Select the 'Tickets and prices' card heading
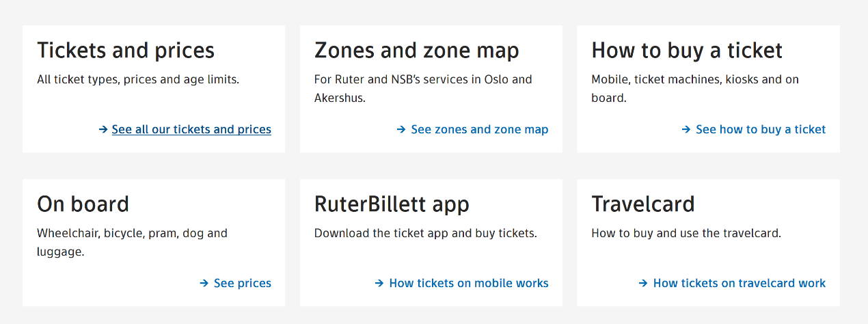 coord(126,51)
